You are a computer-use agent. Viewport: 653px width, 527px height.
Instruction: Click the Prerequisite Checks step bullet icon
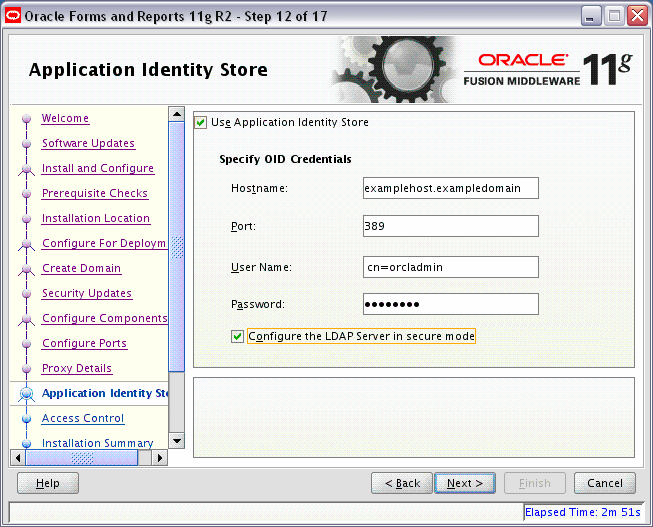pos(27,194)
